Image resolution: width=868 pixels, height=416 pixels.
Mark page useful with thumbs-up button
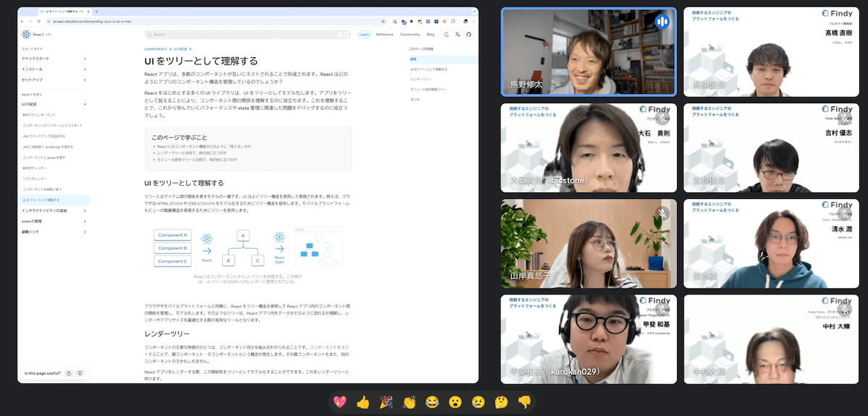pos(68,373)
